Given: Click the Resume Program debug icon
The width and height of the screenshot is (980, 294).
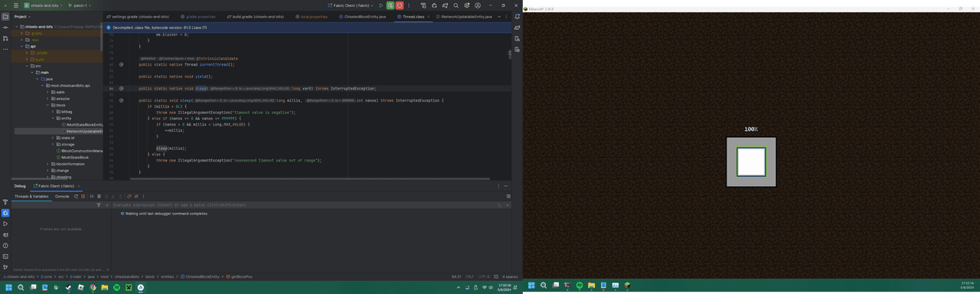Looking at the screenshot, I should tap(91, 196).
